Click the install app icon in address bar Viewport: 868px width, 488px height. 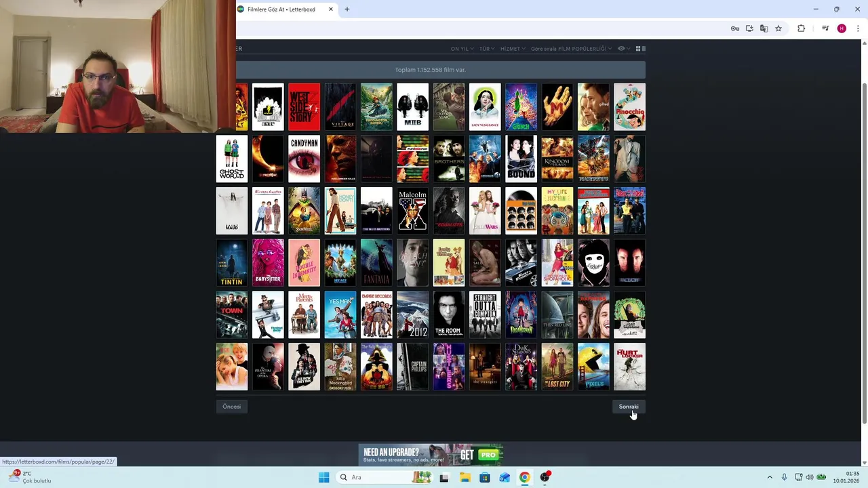(x=749, y=28)
